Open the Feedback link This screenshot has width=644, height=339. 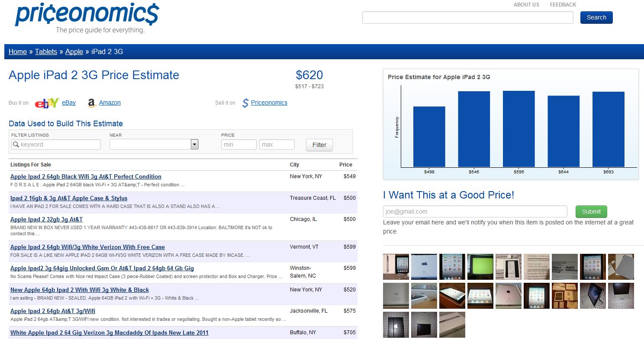click(x=563, y=5)
